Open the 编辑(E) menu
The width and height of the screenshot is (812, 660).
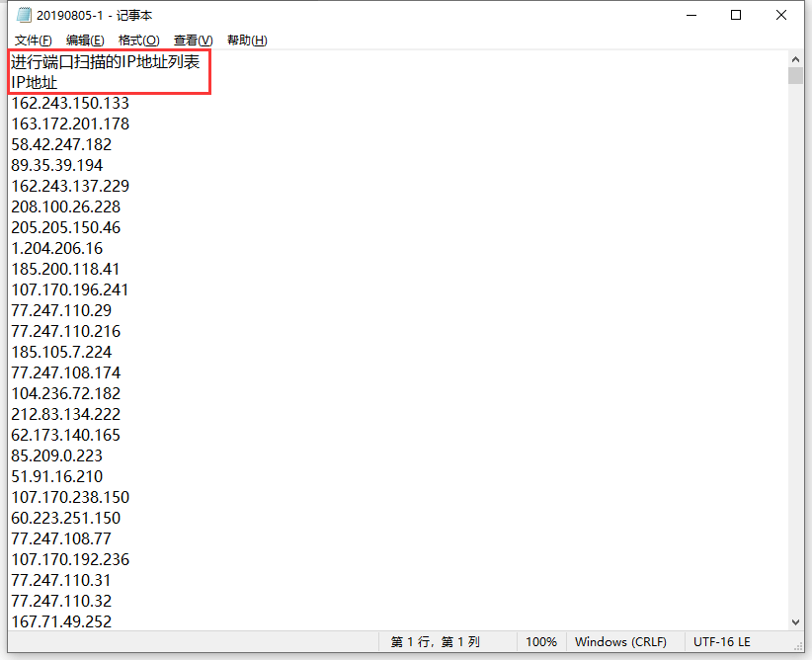pos(85,41)
